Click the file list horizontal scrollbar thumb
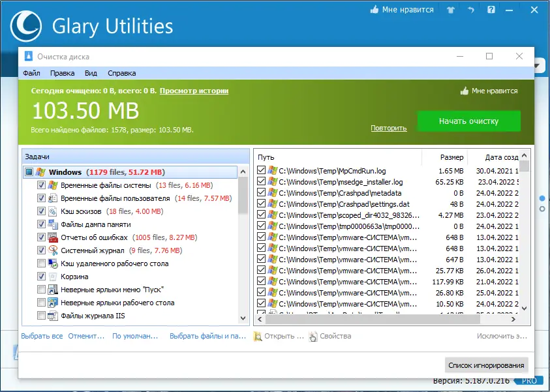Viewport: 550px width, 392px height. point(373,320)
